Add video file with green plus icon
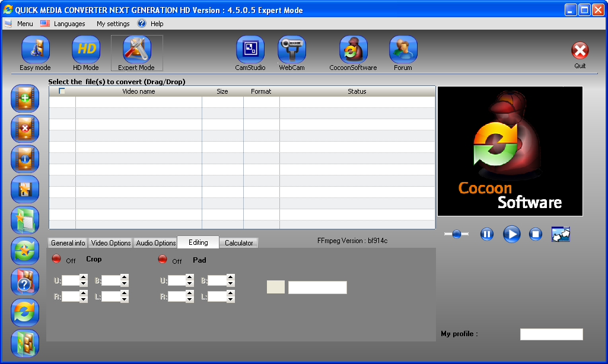The image size is (608, 364). 25,98
